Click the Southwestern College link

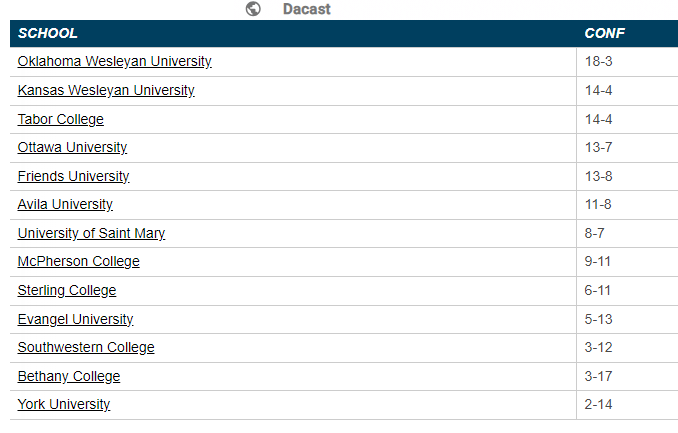[86, 348]
